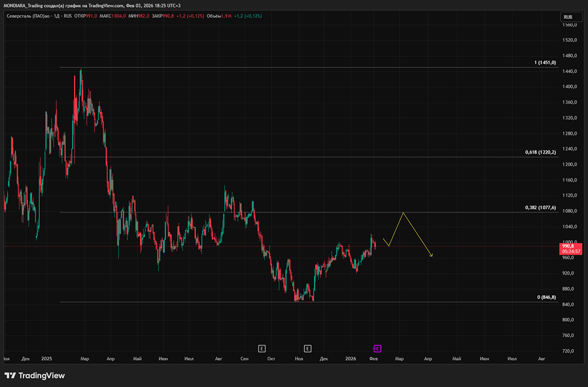The height and width of the screenshot is (387, 588).
Task: Open the RUB currency selector
Action: tap(568, 17)
